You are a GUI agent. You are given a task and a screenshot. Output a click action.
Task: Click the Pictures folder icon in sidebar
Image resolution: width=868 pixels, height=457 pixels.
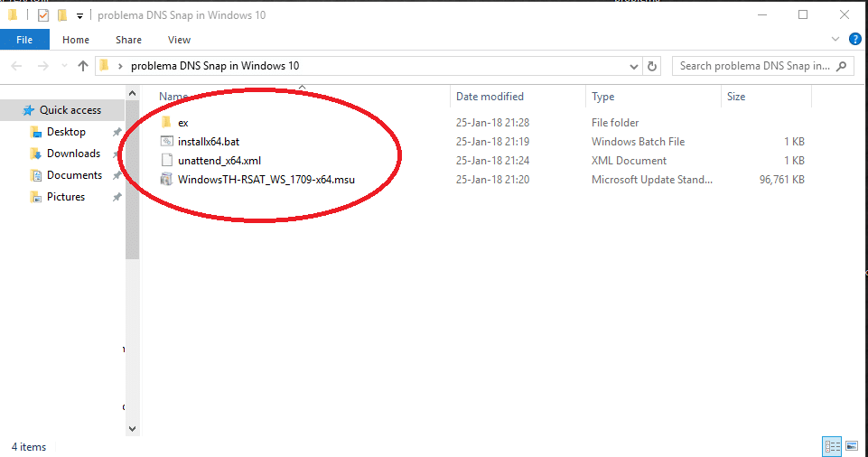pyautogui.click(x=35, y=197)
